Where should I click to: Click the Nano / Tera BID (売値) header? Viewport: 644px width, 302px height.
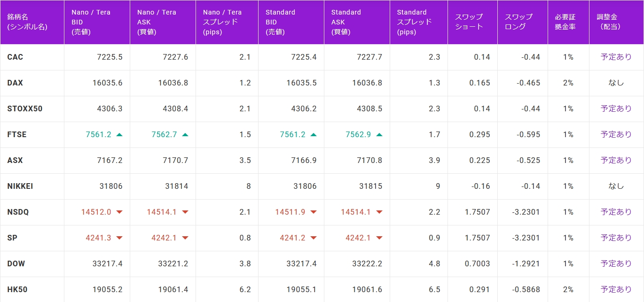pos(97,22)
